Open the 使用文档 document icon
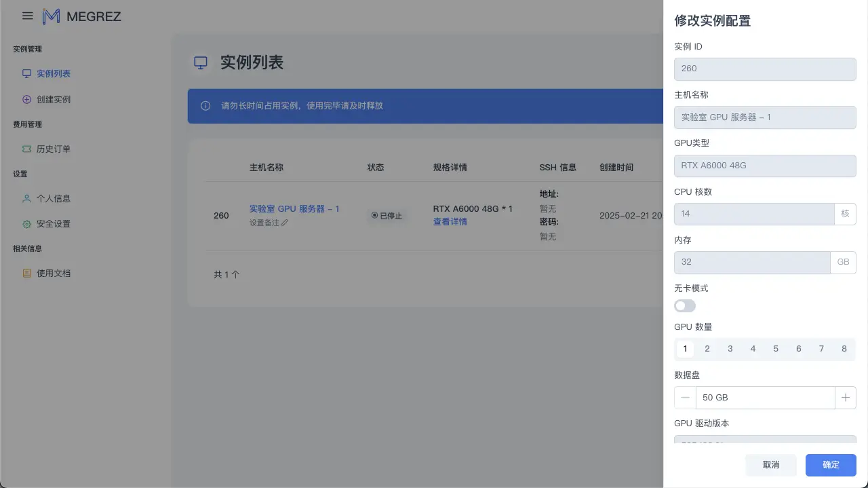Viewport: 868px width, 488px height. [27, 273]
